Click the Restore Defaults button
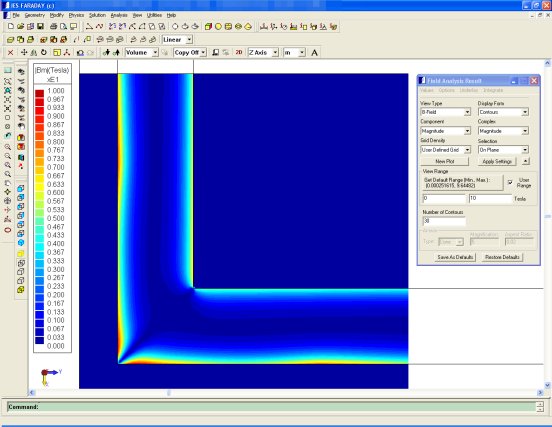Image resolution: width=552 pixels, height=427 pixels. point(502,257)
